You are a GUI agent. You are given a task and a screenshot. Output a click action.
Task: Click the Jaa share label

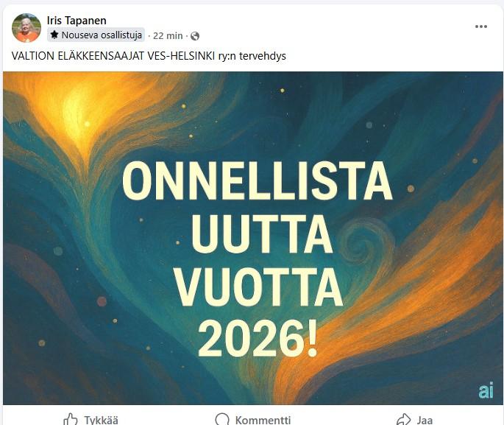pos(425,420)
